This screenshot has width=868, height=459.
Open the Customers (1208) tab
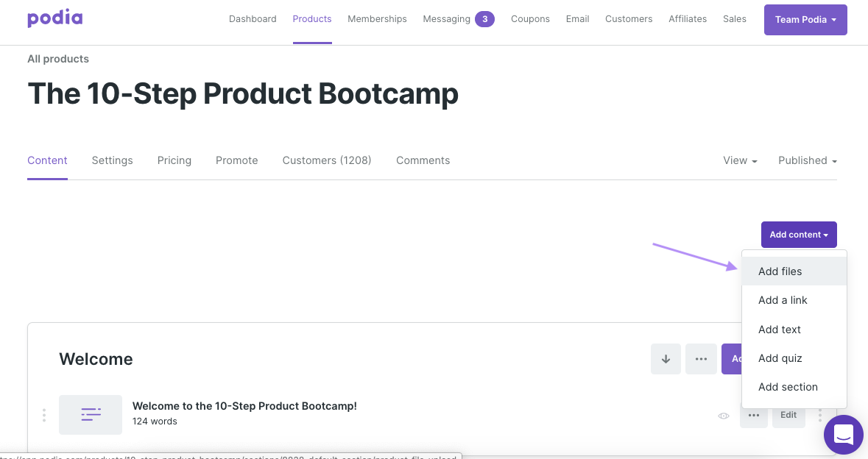click(326, 160)
